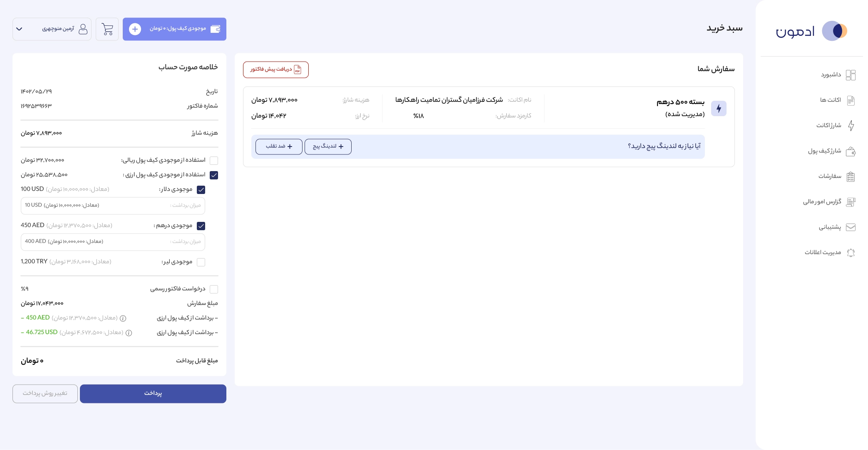868x450 pixels.
Task: Click the lightning icon for شارژ اکانت
Action: point(851,125)
